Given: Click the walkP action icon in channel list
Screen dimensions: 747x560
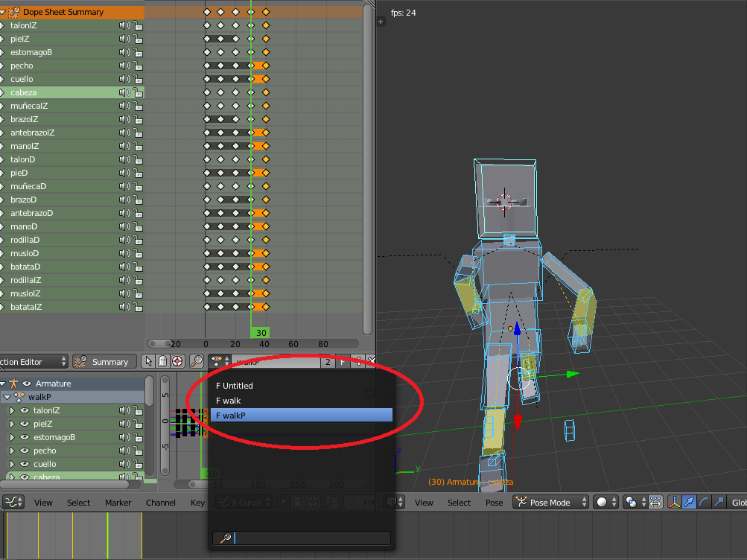Looking at the screenshot, I should (x=19, y=397).
